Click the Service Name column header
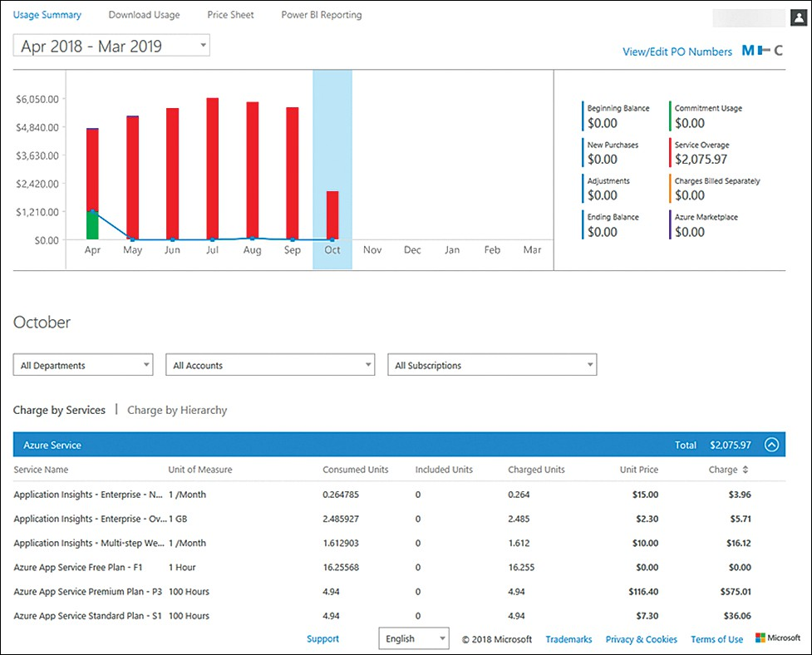The height and width of the screenshot is (655, 812). coord(41,470)
